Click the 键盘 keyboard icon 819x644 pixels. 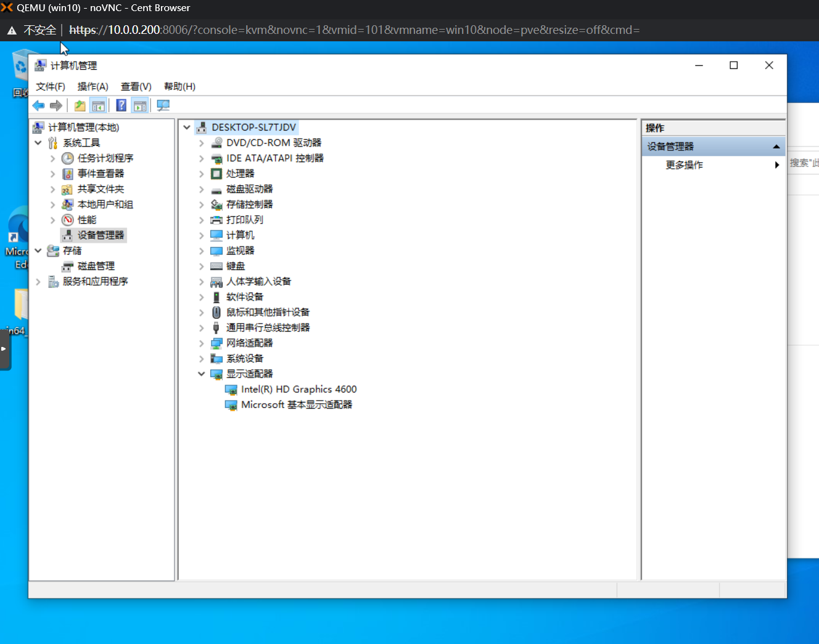pos(216,266)
